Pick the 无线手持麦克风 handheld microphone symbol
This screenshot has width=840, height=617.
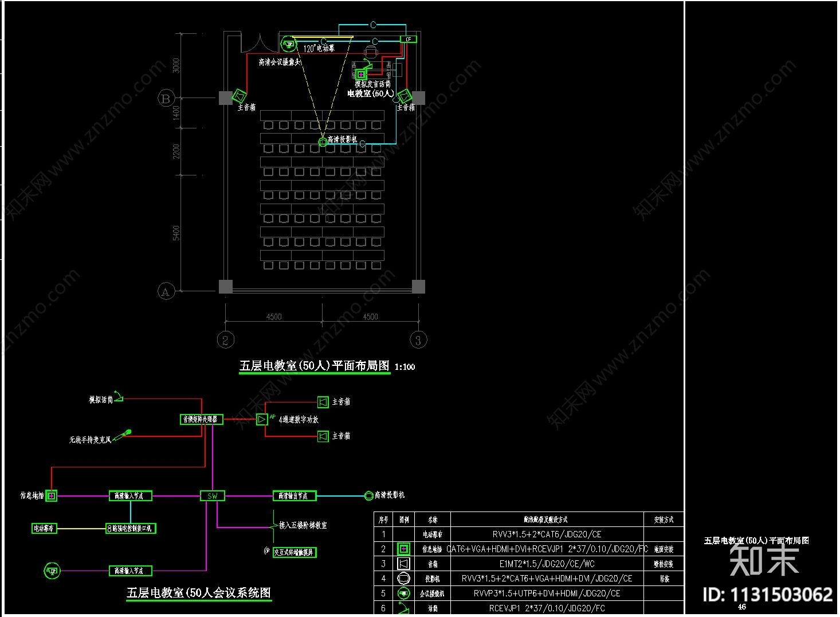[x=122, y=436]
